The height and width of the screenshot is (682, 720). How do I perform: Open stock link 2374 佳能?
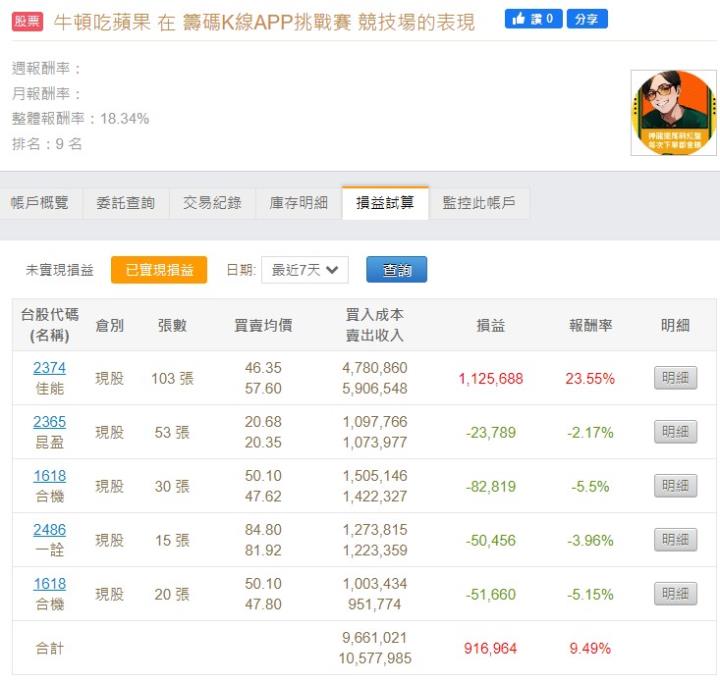(x=50, y=367)
